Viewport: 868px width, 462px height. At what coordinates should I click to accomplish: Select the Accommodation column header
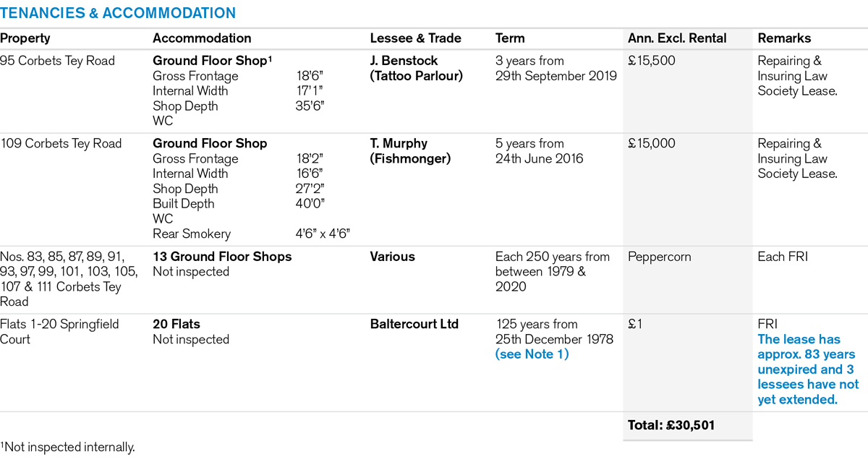(202, 38)
